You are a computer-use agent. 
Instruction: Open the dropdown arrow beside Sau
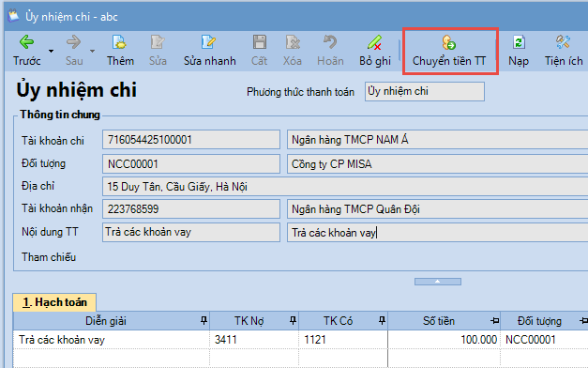(x=92, y=51)
